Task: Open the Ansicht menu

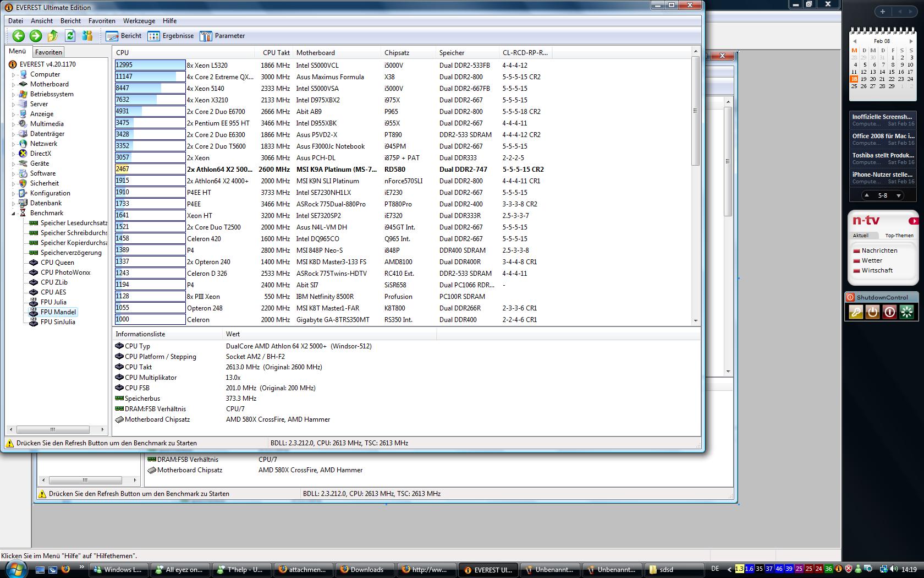Action: (42, 21)
